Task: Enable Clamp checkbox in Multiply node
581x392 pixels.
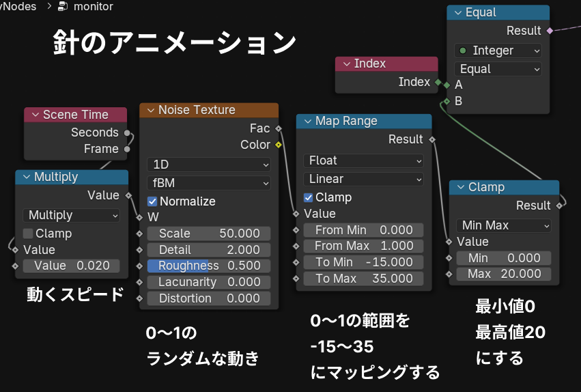Action: pos(28,234)
